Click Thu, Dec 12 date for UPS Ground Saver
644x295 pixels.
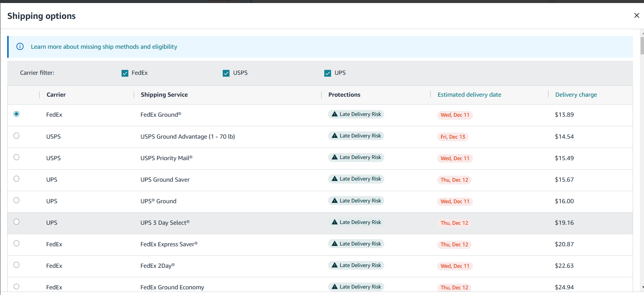454,180
